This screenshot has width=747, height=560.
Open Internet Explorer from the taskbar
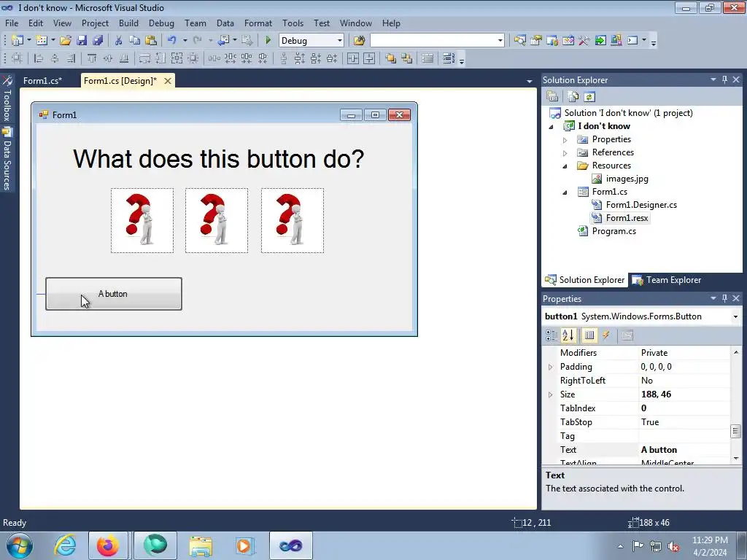(x=65, y=545)
